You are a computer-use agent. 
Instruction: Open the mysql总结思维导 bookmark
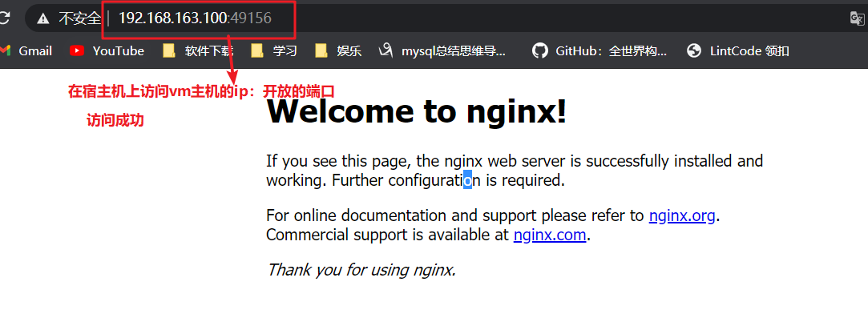[442, 51]
